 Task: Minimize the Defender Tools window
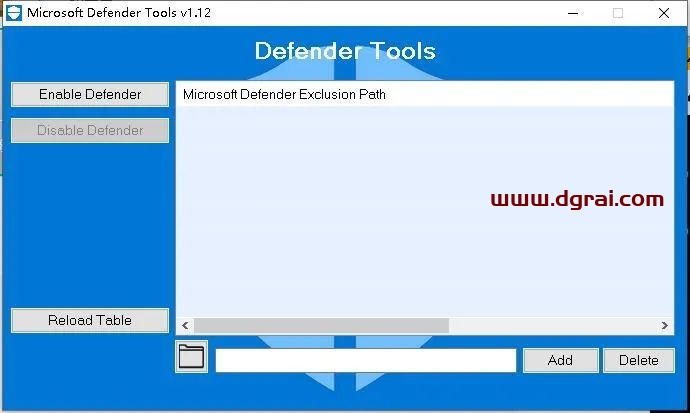[573, 13]
